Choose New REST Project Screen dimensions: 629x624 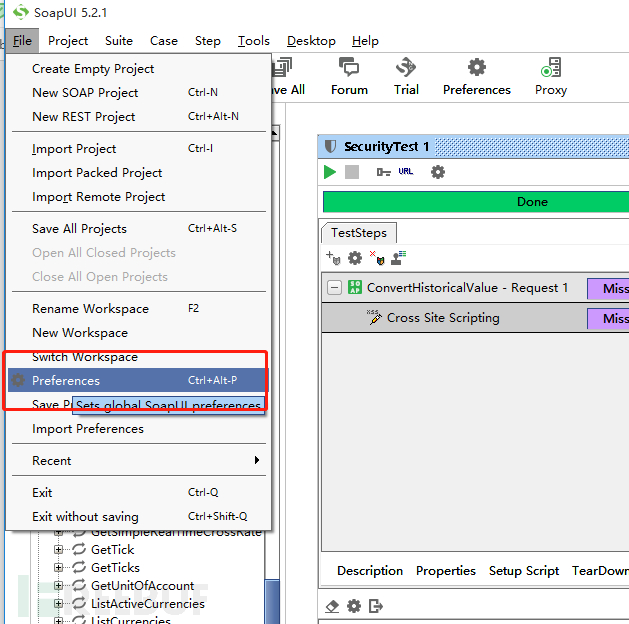tap(138, 117)
